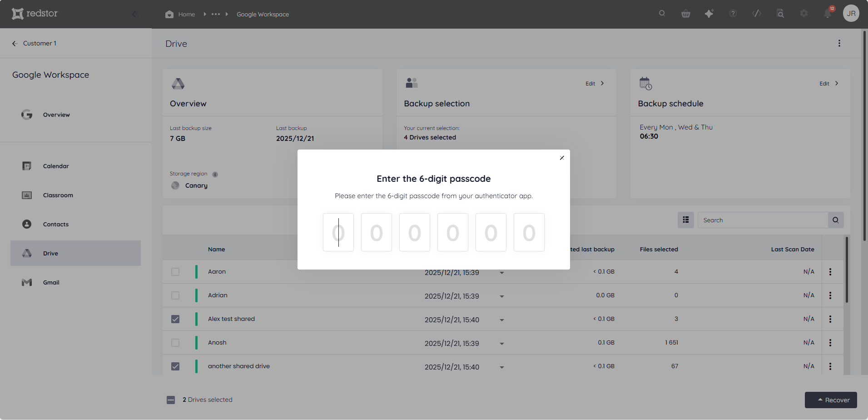Click the table vertical scrollbar
The image size is (868, 420).
(847, 270)
